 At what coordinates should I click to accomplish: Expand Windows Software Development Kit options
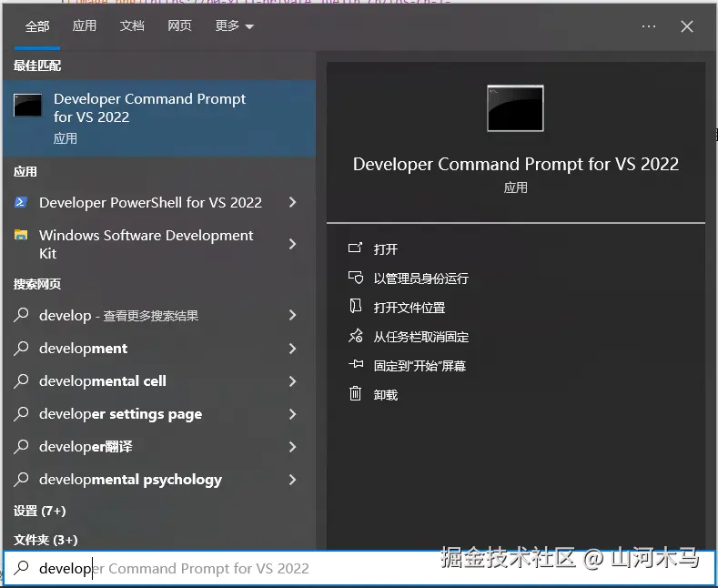tap(293, 244)
